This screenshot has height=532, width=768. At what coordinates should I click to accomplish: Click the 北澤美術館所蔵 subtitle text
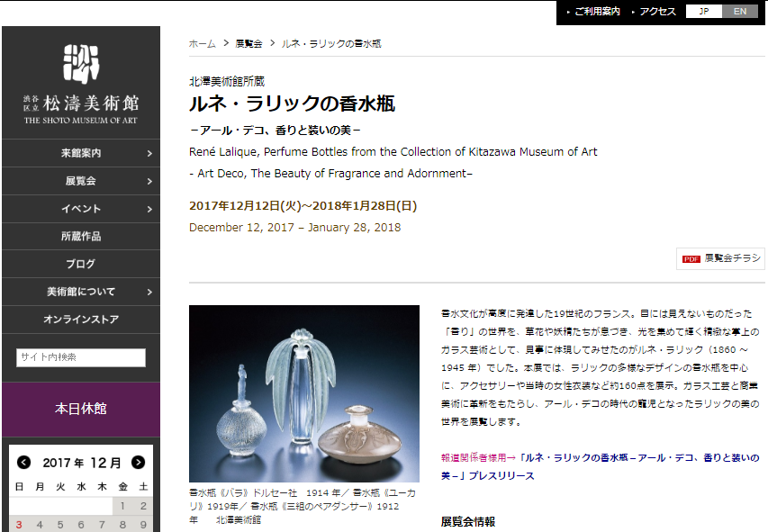coord(227,81)
